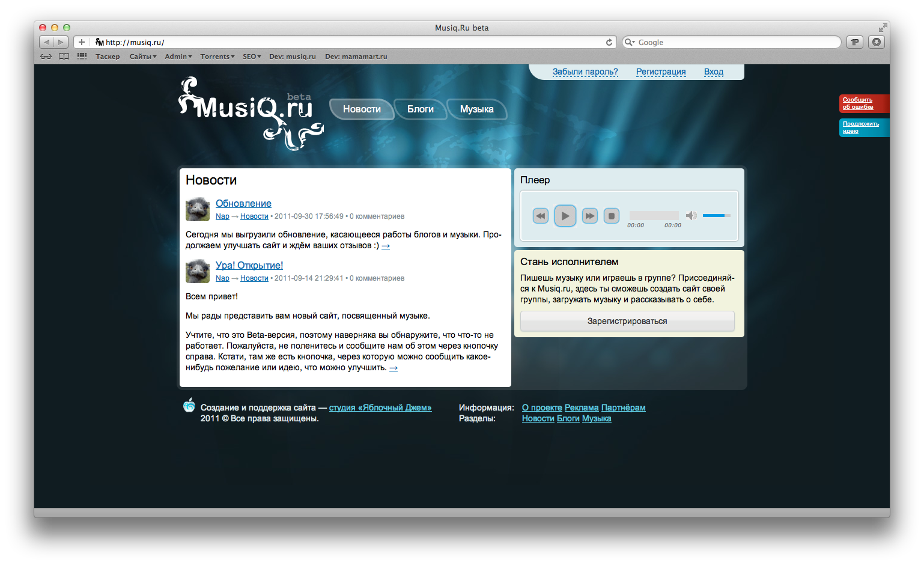Switch to the Музыка tab
This screenshot has width=924, height=565.
[477, 109]
